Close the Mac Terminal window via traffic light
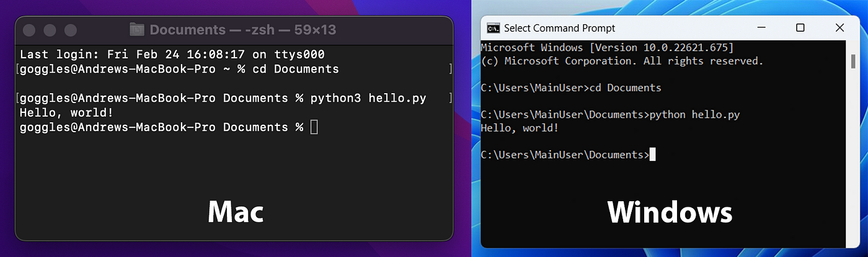 [30, 30]
